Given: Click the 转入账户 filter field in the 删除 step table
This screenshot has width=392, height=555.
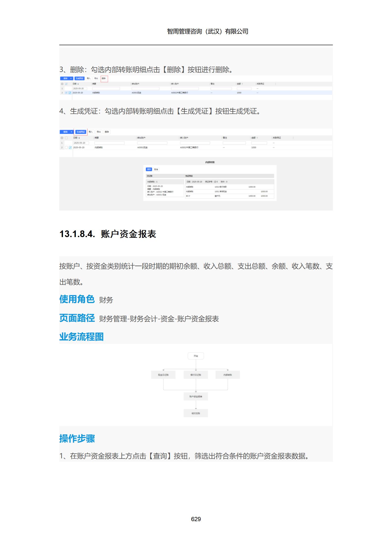Looking at the screenshot, I should click(x=185, y=89).
